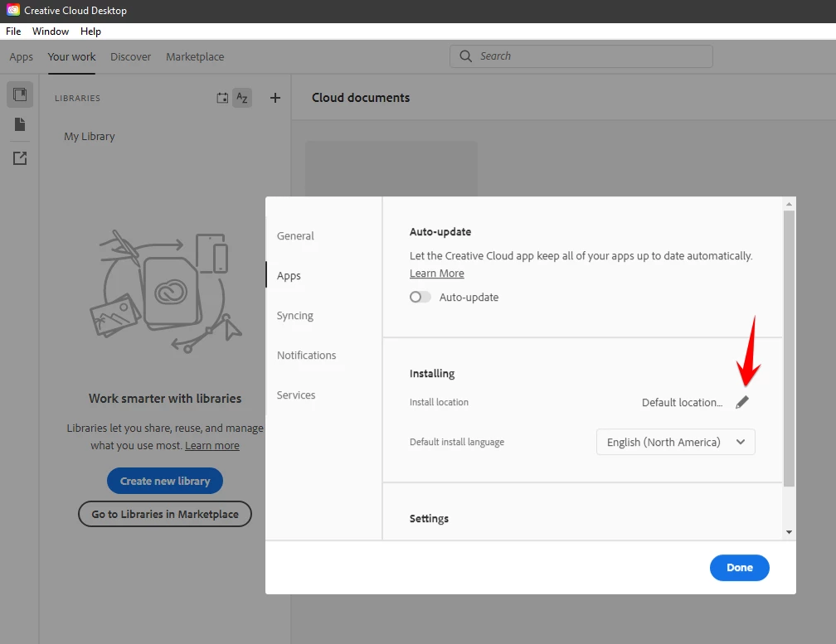This screenshot has width=836, height=644.
Task: Open Default install language dropdown
Action: coord(675,442)
